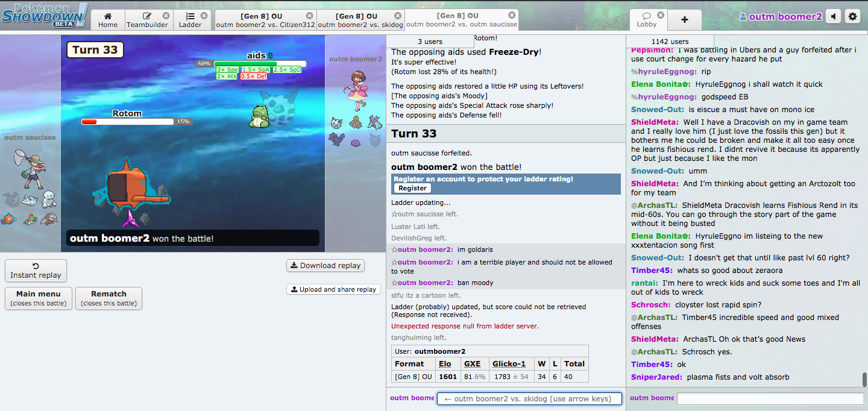This screenshot has height=411, width=868.
Task: Click the Rematch button
Action: [108, 298]
